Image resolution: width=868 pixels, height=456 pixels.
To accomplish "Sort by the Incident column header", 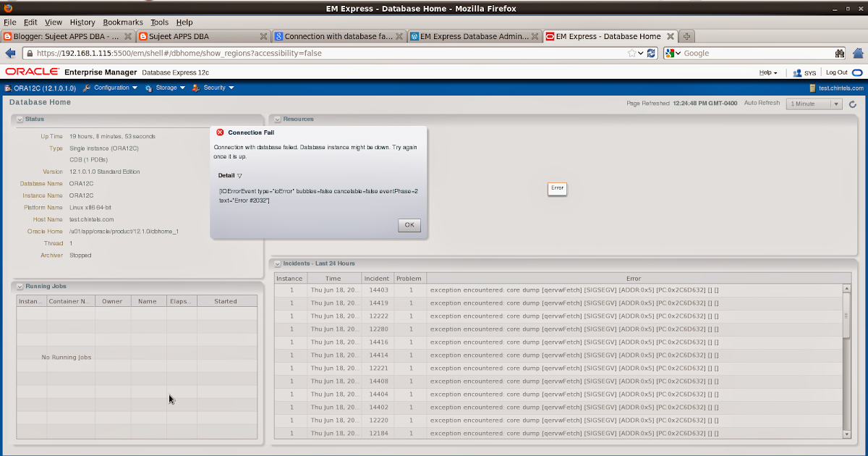I will click(377, 278).
